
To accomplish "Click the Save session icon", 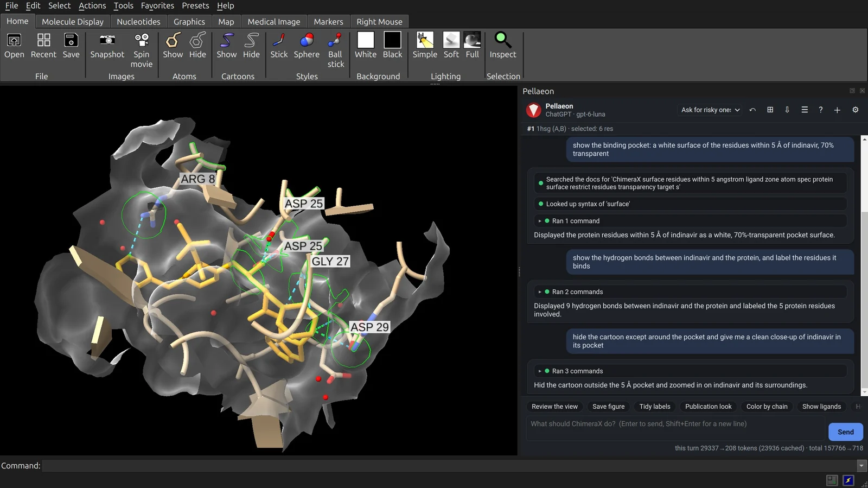I will (71, 40).
